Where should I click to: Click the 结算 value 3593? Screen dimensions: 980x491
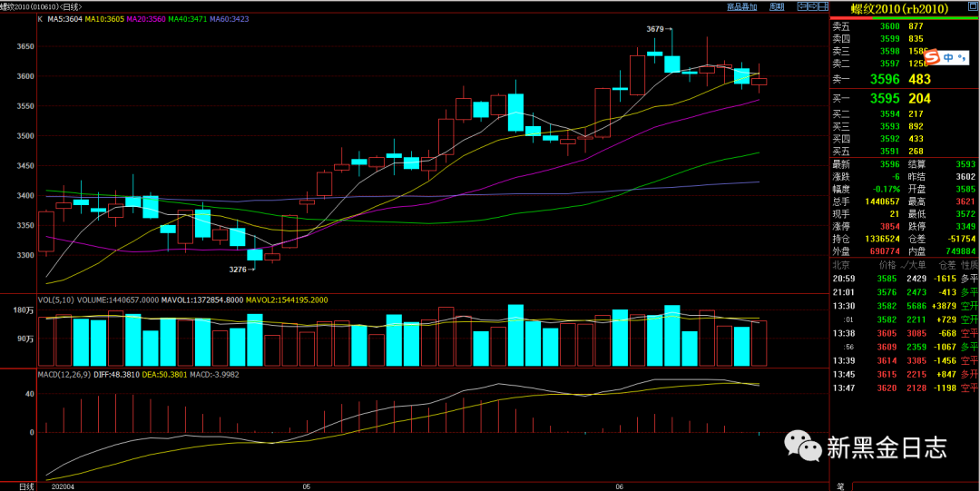(965, 164)
